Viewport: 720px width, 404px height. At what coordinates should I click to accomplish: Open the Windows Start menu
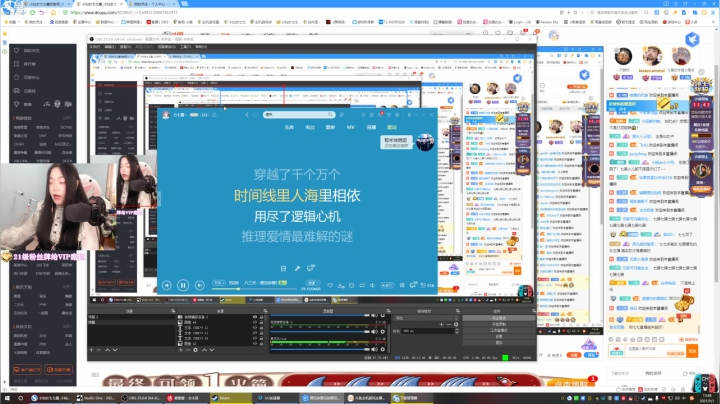pos(7,398)
